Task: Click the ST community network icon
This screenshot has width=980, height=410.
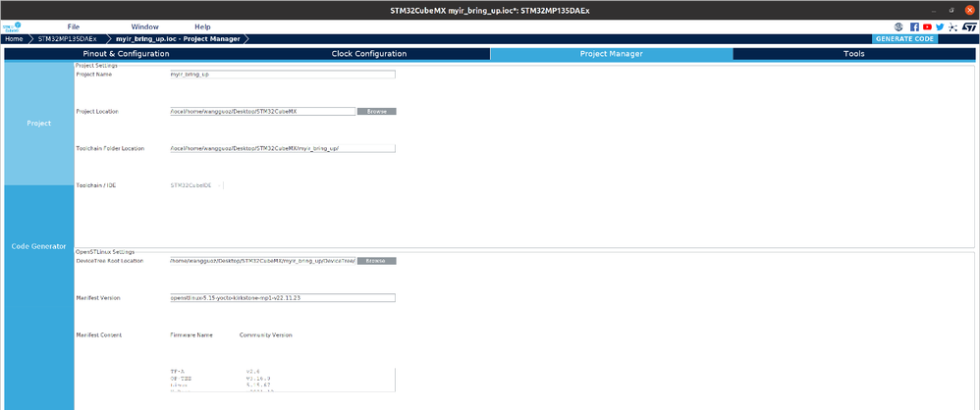Action: [x=953, y=26]
